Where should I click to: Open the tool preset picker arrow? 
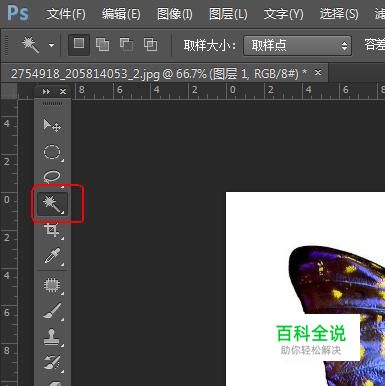51,45
